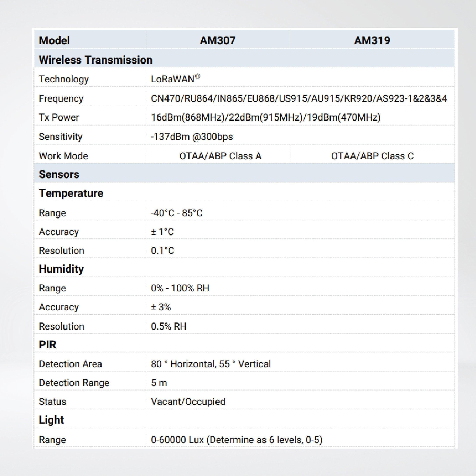Select the humidity accuracy ± 3% value

tap(161, 307)
